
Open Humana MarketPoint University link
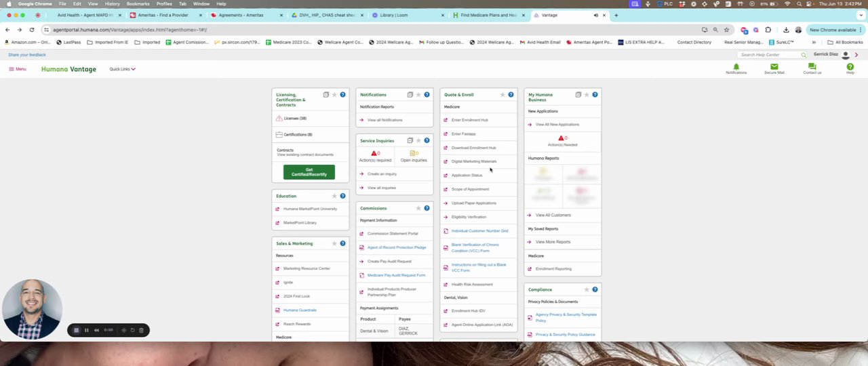(310, 209)
